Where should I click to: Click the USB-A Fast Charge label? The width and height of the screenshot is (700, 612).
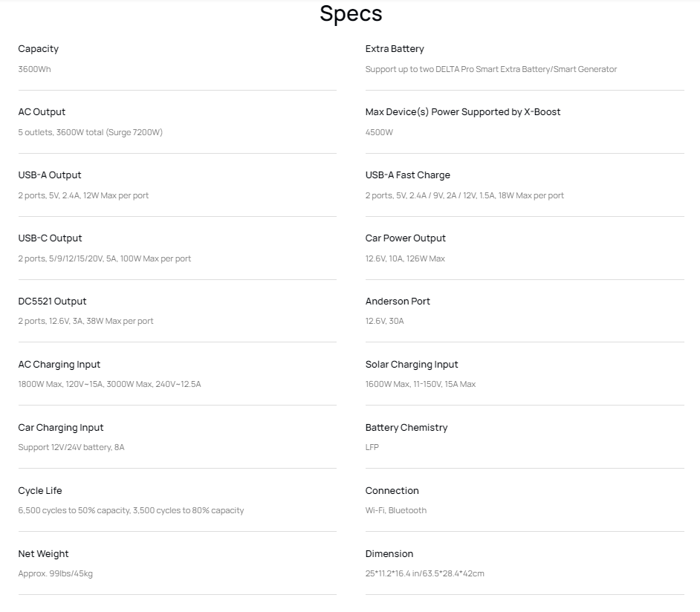pos(407,175)
